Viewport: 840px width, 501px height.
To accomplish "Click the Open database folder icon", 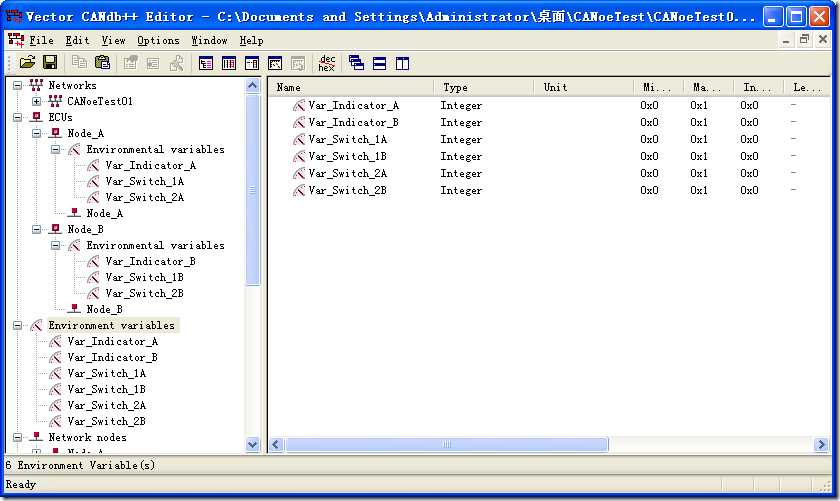I will click(27, 63).
